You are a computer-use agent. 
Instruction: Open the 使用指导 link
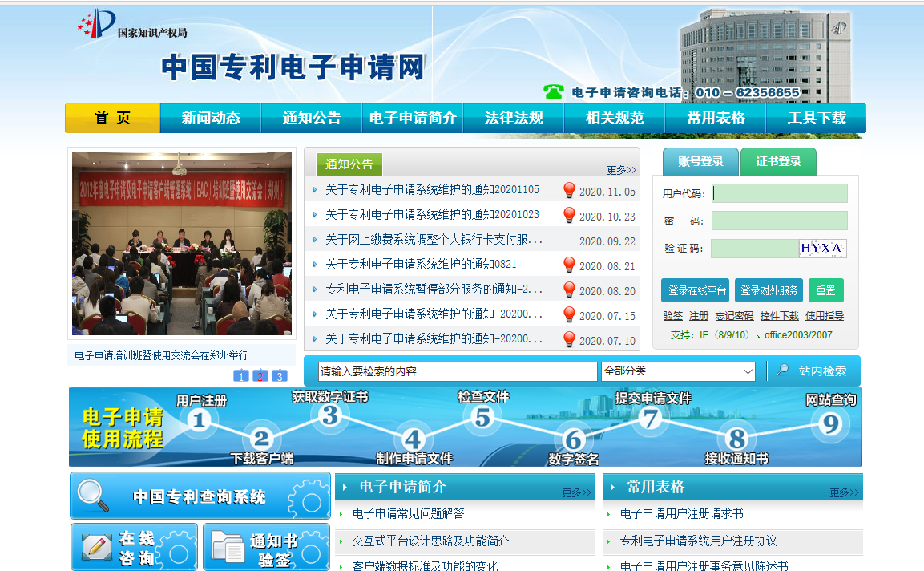[825, 316]
